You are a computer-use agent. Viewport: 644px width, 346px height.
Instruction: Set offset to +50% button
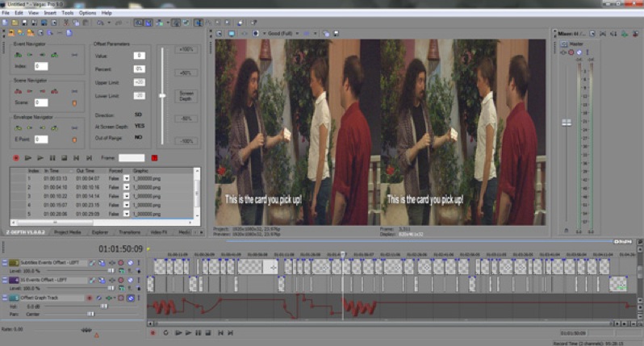tap(186, 73)
